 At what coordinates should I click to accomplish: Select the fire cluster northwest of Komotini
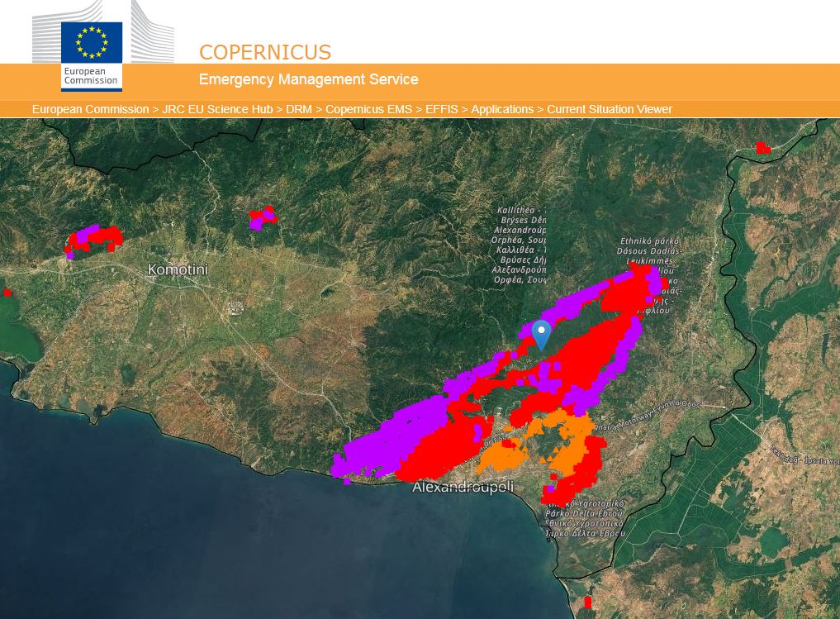pyautogui.click(x=94, y=240)
